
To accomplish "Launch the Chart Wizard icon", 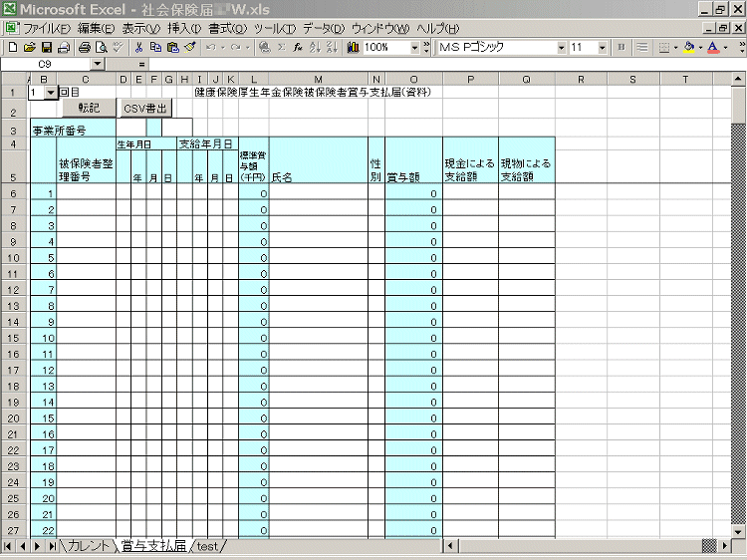I will click(x=349, y=47).
